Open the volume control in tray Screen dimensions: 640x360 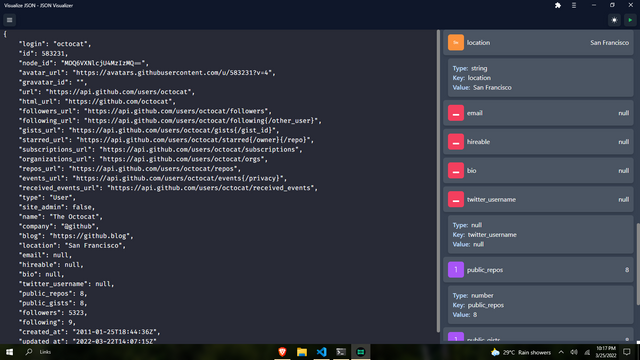coord(574,352)
